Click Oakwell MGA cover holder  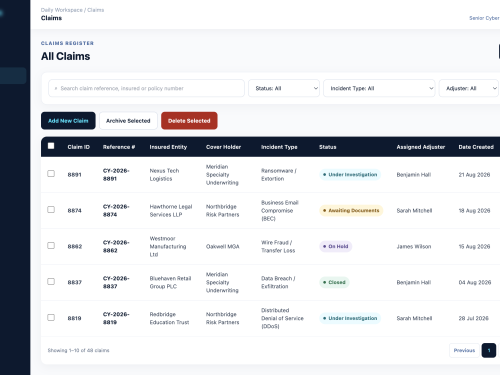point(223,247)
